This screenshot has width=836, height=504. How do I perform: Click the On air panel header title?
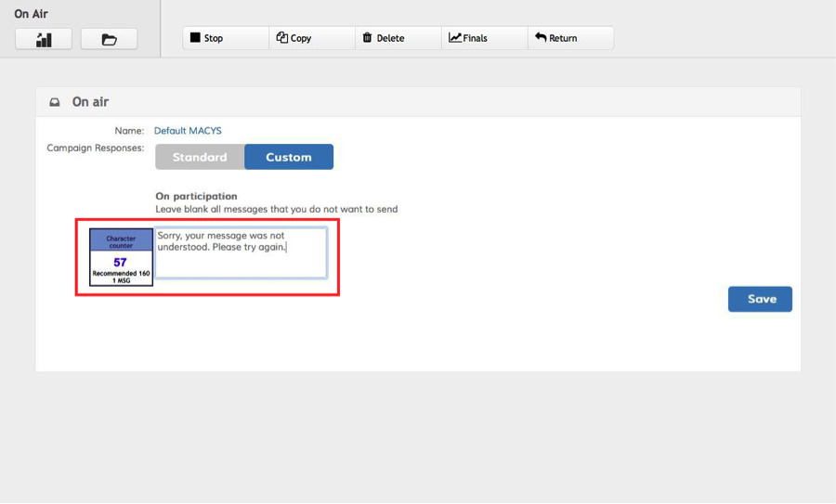coord(91,102)
